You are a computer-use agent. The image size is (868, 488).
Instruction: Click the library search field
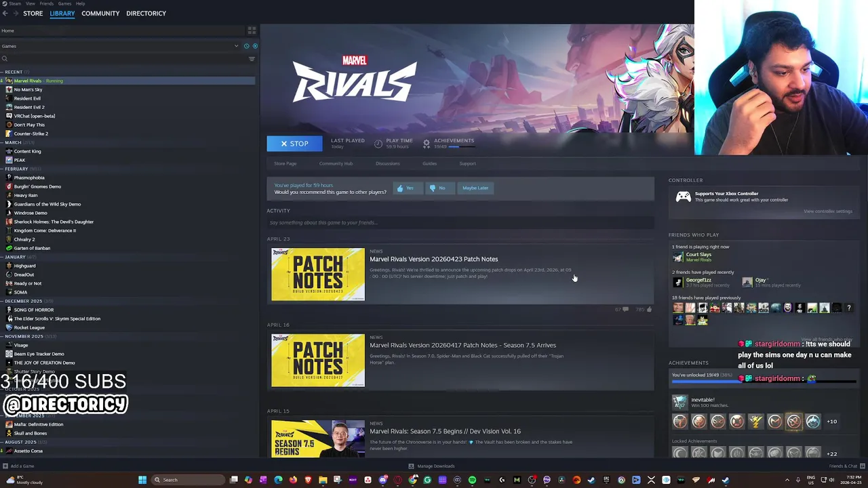click(x=122, y=59)
